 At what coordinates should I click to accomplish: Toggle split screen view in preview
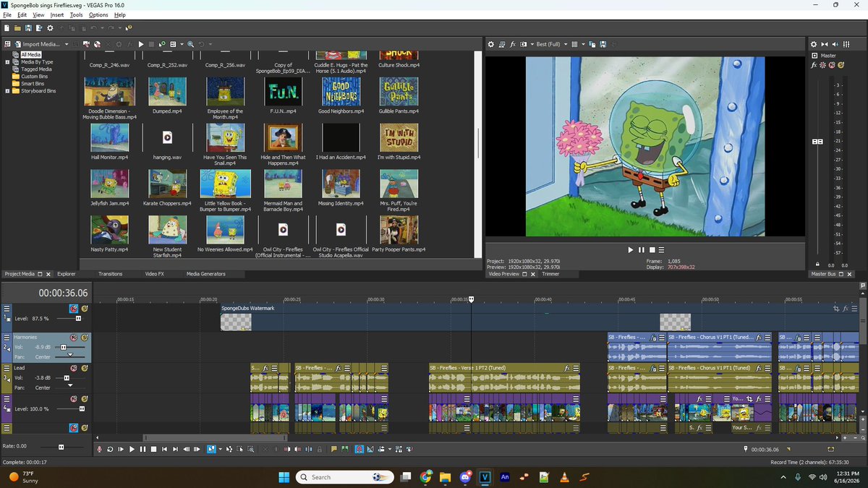523,44
